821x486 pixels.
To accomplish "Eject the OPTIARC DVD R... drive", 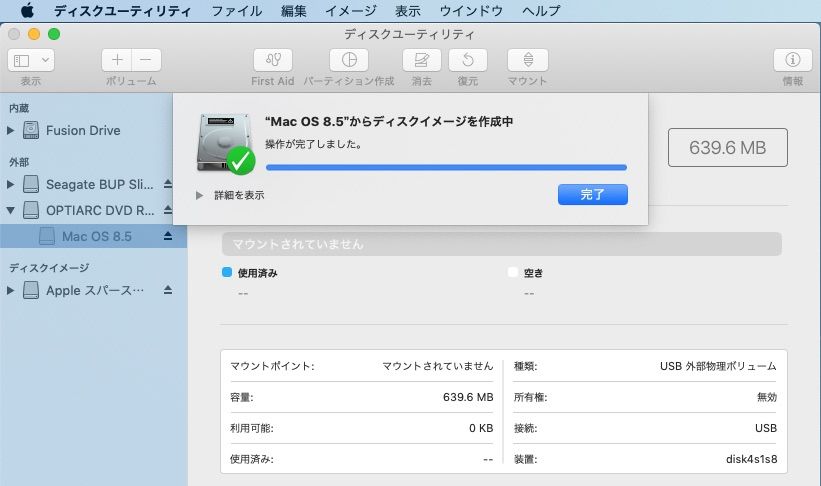I will [168, 210].
